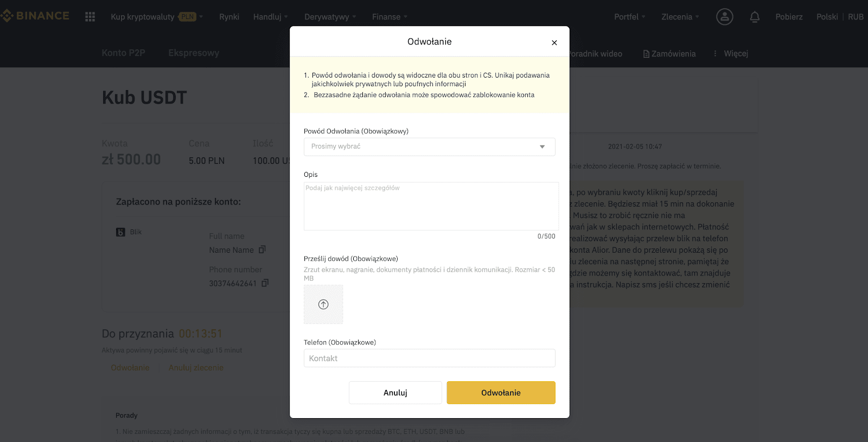
Task: Open the notifications bell icon
Action: [x=754, y=17]
